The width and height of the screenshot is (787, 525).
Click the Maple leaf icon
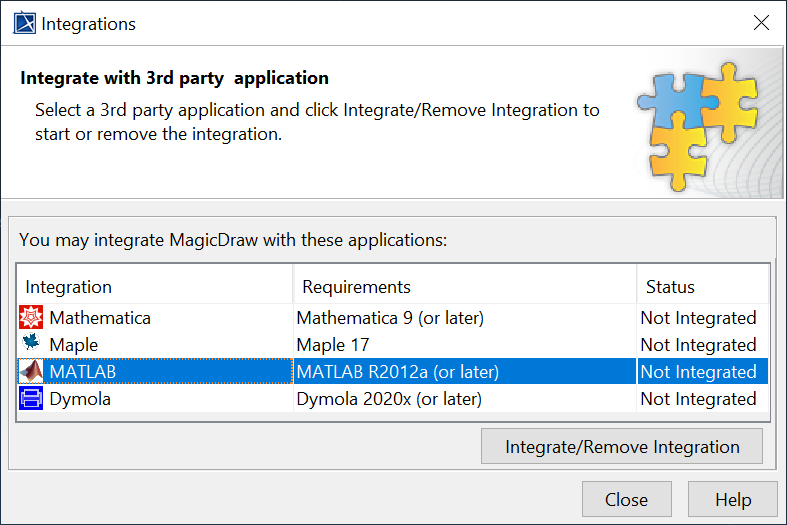31,345
